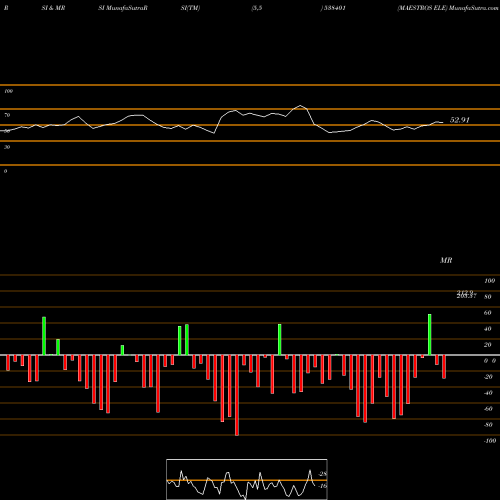Click the SI MunafaSutraR header text

pos(123,8)
